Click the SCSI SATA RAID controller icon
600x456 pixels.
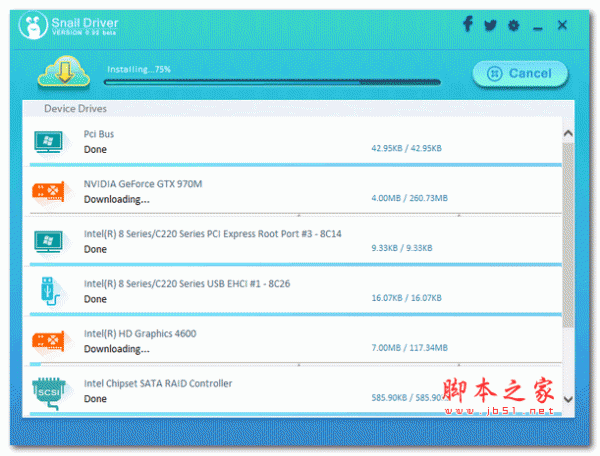(x=49, y=393)
